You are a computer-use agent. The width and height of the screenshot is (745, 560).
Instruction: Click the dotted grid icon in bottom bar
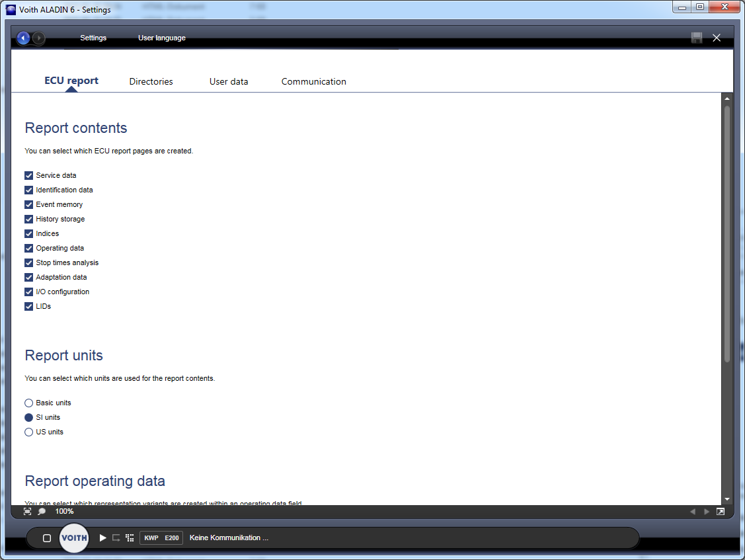pyautogui.click(x=130, y=538)
